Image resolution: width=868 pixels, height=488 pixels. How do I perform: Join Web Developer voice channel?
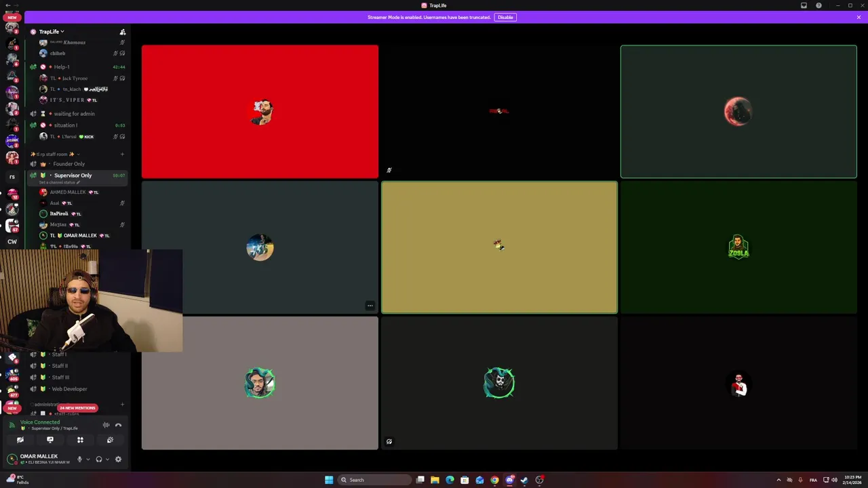tap(77, 389)
